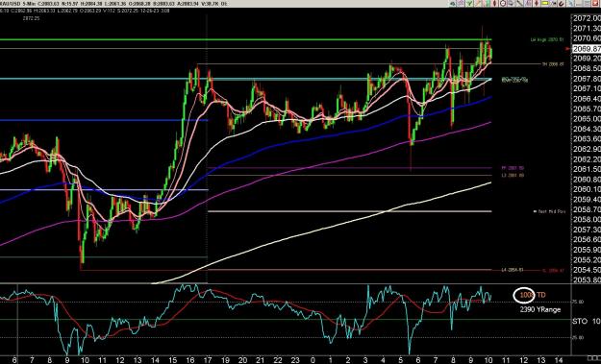601x364 pixels.
Task: Click the green upper range level label
Action: coord(547,39)
